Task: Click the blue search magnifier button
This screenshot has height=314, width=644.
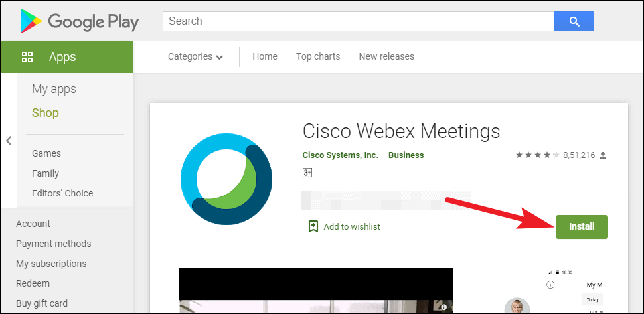Action: coord(574,21)
